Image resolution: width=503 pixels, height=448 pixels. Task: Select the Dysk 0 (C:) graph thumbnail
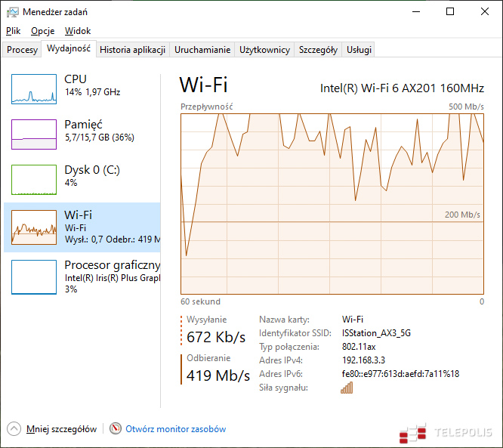point(34,180)
